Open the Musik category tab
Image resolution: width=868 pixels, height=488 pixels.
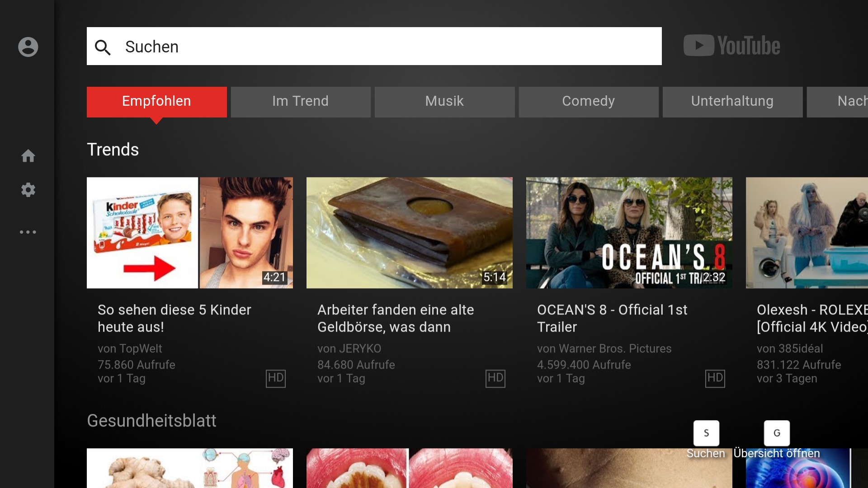point(444,101)
